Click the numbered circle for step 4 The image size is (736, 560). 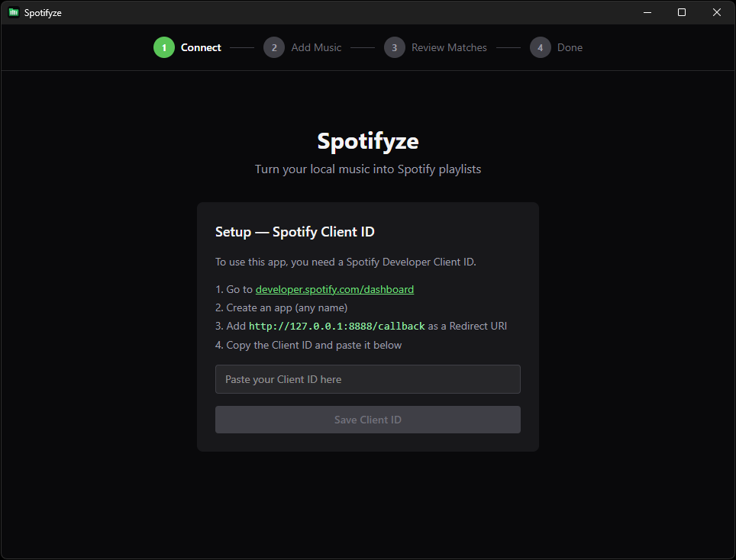pyautogui.click(x=540, y=47)
